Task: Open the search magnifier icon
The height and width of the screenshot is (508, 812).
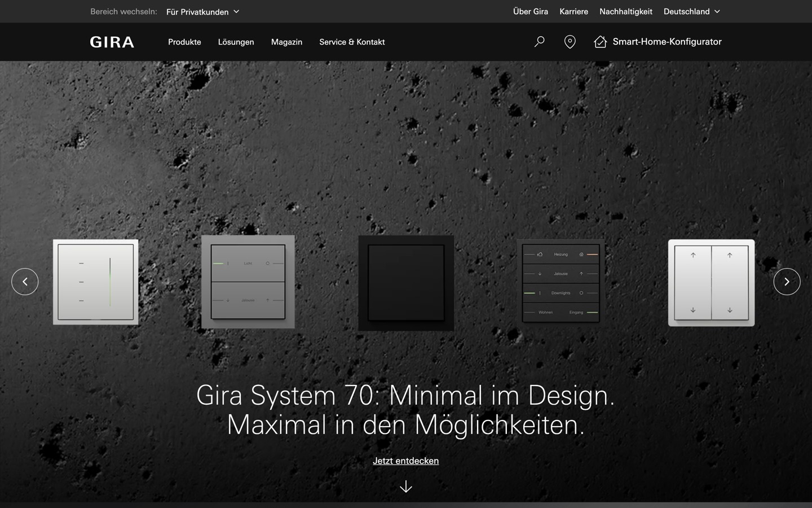Action: click(540, 42)
